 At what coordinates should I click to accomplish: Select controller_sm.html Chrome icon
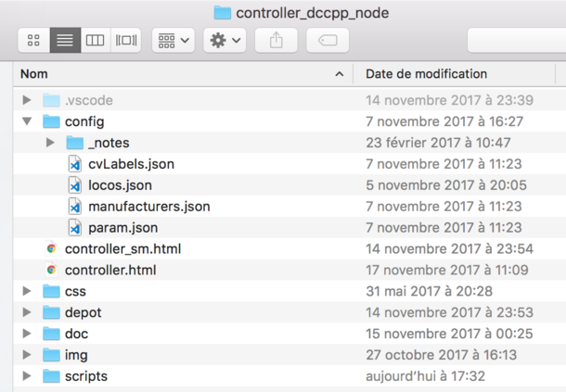tap(51, 248)
